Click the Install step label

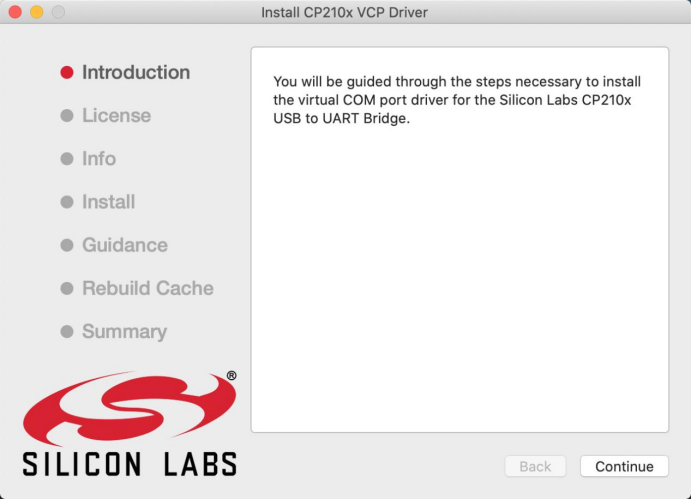click(109, 202)
